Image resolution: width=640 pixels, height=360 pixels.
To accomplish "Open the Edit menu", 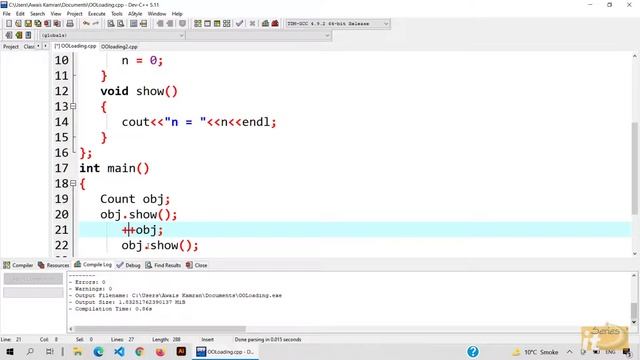I will [20, 14].
